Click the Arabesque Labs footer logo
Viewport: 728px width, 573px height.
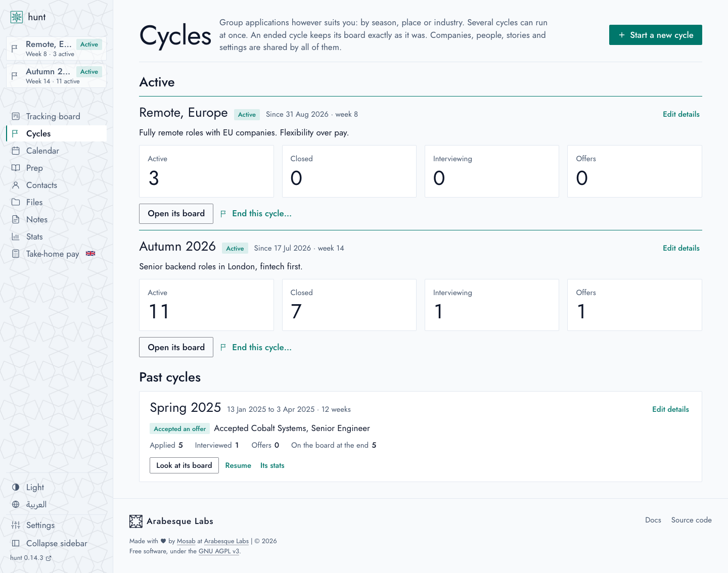(136, 521)
